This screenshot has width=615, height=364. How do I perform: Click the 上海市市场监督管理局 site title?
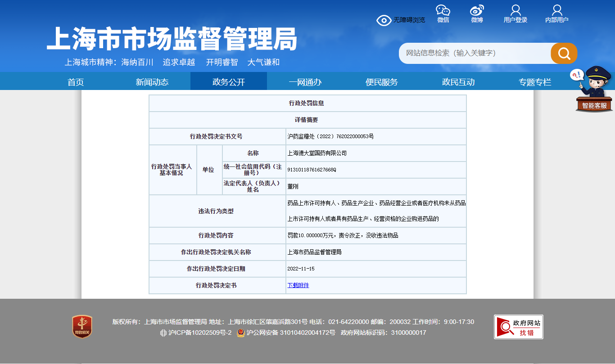[172, 39]
